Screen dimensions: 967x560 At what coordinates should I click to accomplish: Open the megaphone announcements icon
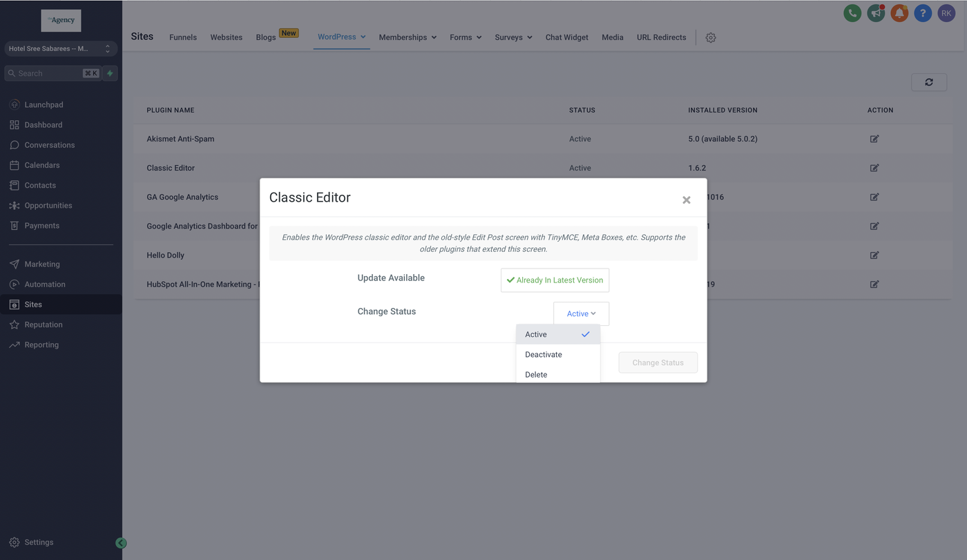876,13
